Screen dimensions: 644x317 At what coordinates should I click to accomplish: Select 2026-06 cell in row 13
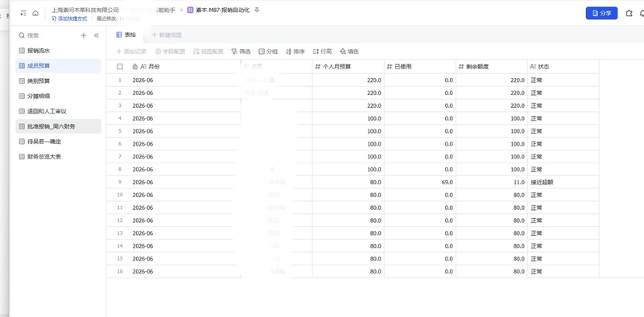(x=185, y=233)
